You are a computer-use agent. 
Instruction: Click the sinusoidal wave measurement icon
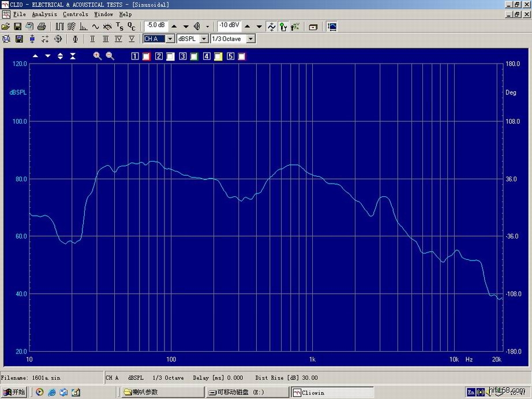pyautogui.click(x=95, y=27)
